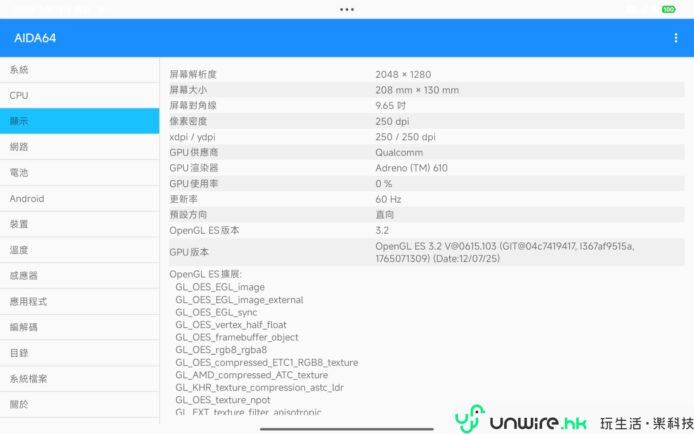
Task: Tap the 預設方向 row
Action: [x=427, y=215]
